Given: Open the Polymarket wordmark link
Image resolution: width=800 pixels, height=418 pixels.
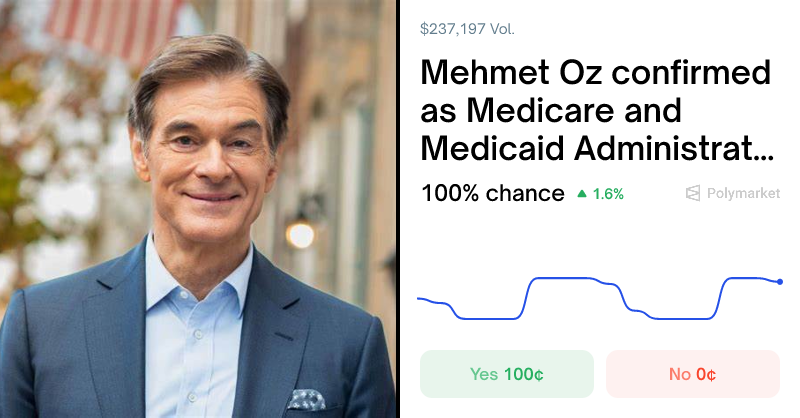Looking at the screenshot, I should (743, 193).
